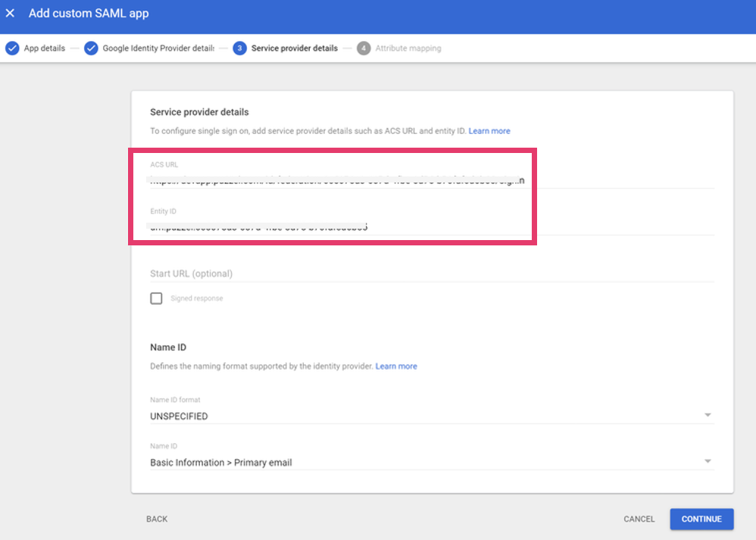Image resolution: width=756 pixels, height=540 pixels.
Task: Open the Google Identity Provider details step label
Action: point(158,48)
